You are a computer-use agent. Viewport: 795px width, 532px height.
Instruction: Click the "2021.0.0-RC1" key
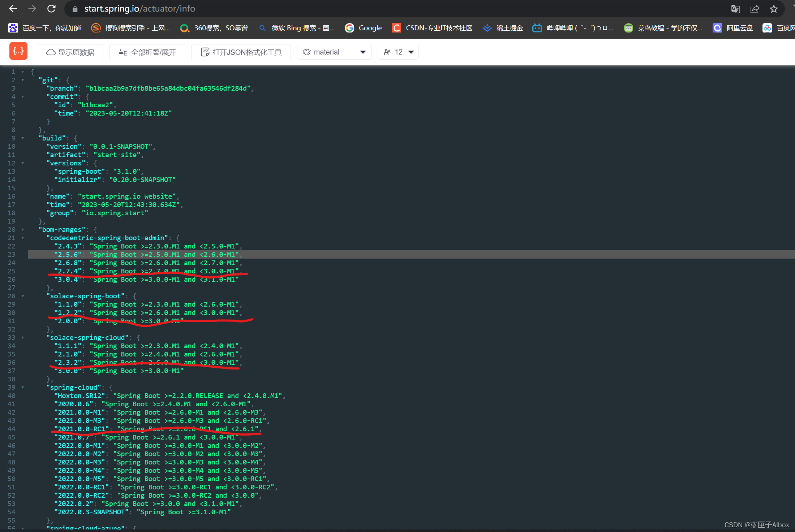82,429
